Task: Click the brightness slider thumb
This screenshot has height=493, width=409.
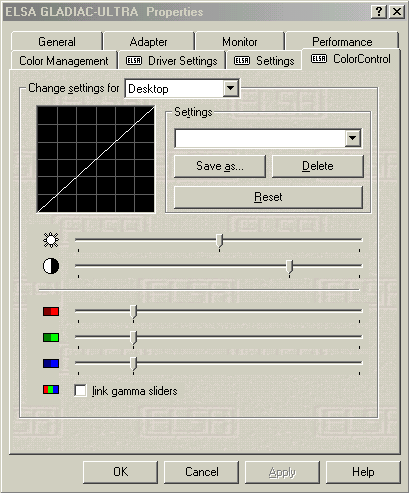Action: (x=219, y=241)
